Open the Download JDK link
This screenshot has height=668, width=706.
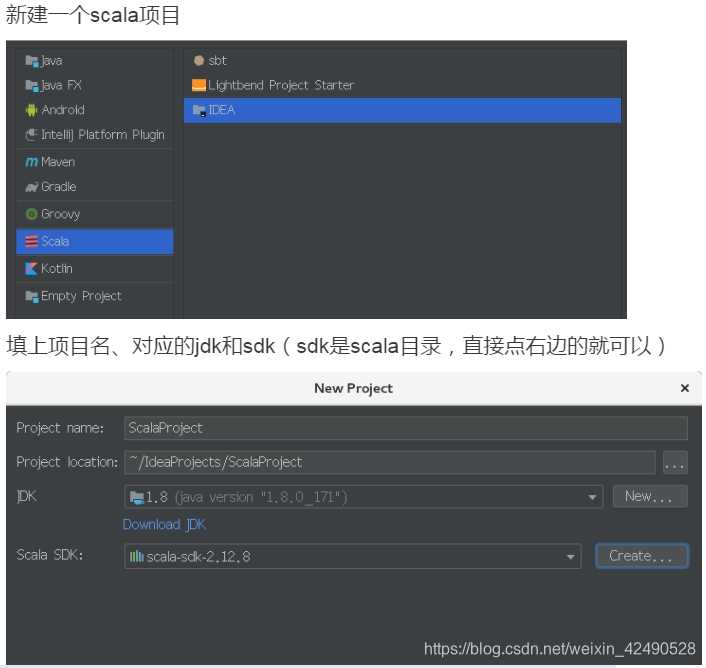tap(164, 525)
